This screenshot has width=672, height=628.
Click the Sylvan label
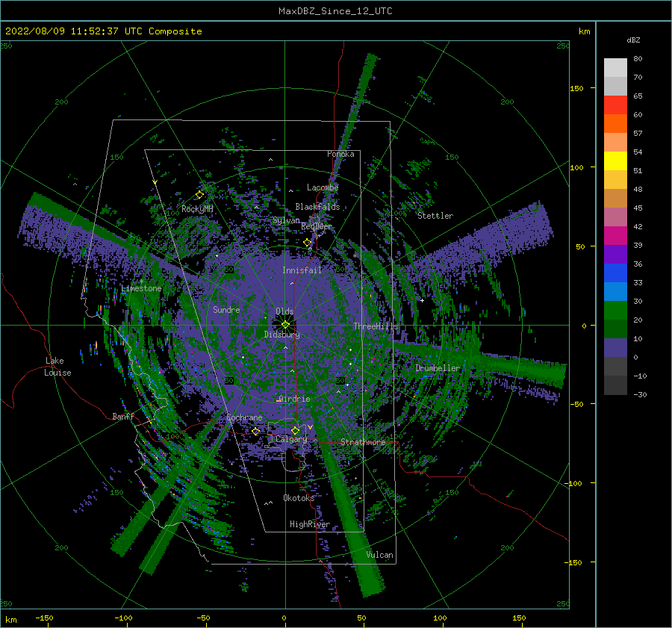[286, 220]
